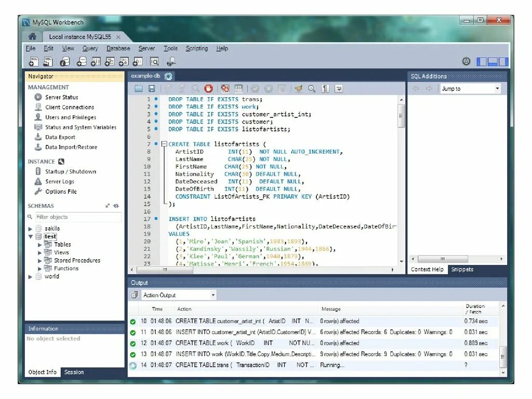Click the find magnifier icon in editor
The image size is (532, 399).
[x=312, y=89]
